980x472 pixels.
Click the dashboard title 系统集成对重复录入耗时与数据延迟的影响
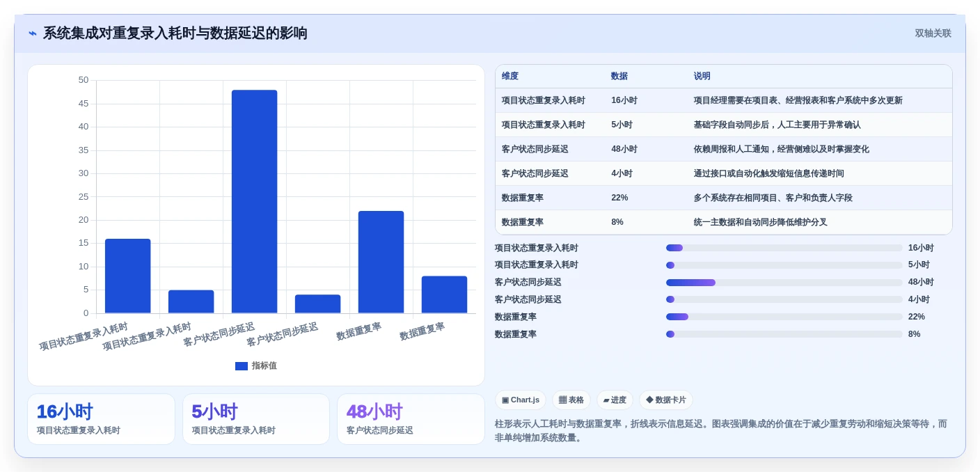tap(175, 33)
